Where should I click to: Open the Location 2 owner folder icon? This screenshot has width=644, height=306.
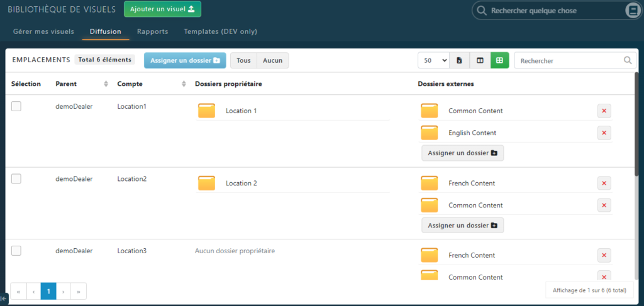pos(206,183)
